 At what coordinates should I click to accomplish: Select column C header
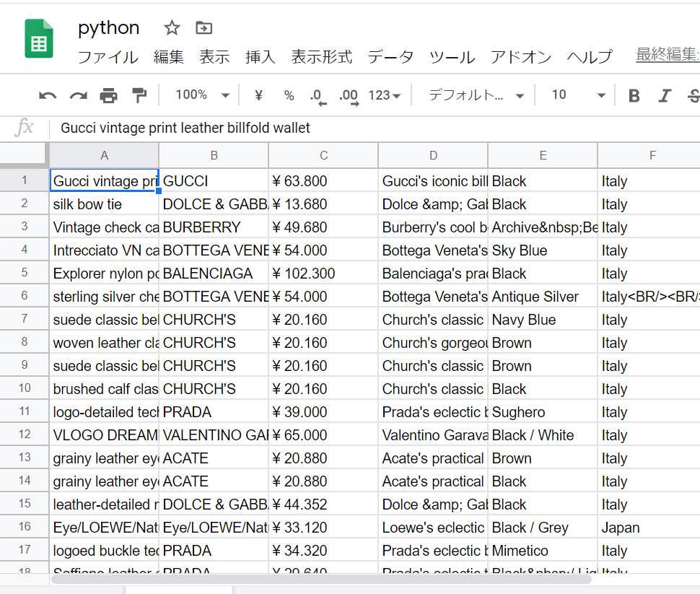pyautogui.click(x=324, y=155)
